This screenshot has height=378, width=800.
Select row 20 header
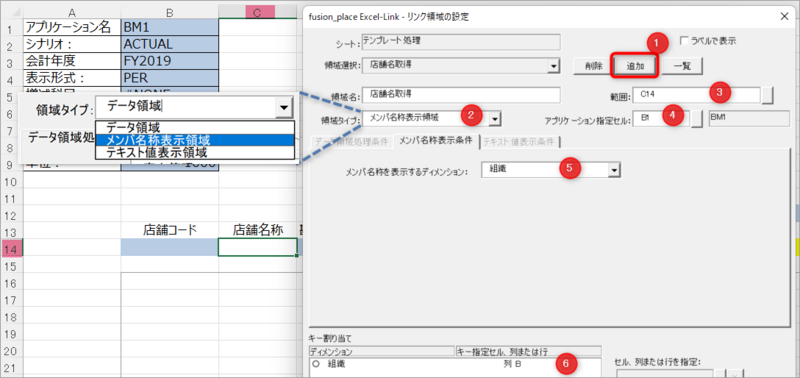tap(12, 351)
